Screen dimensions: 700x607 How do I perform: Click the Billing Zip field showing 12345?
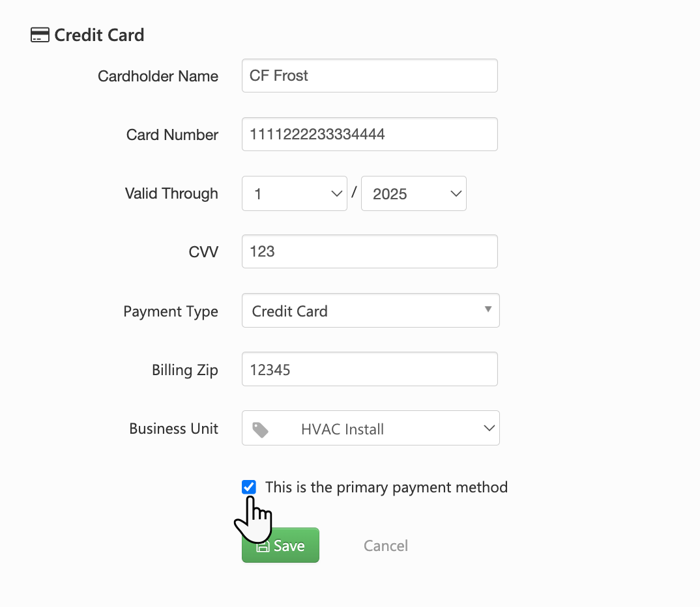370,369
